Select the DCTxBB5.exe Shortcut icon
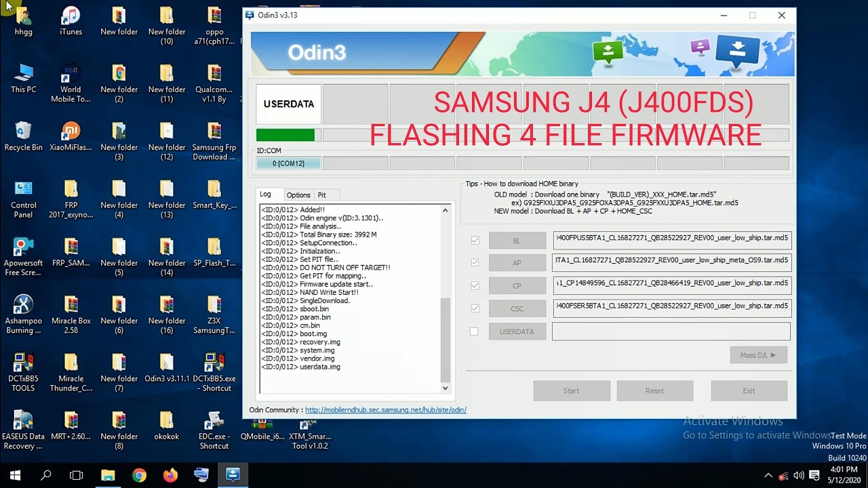Viewport: 868px width, 488px height. coord(214,372)
